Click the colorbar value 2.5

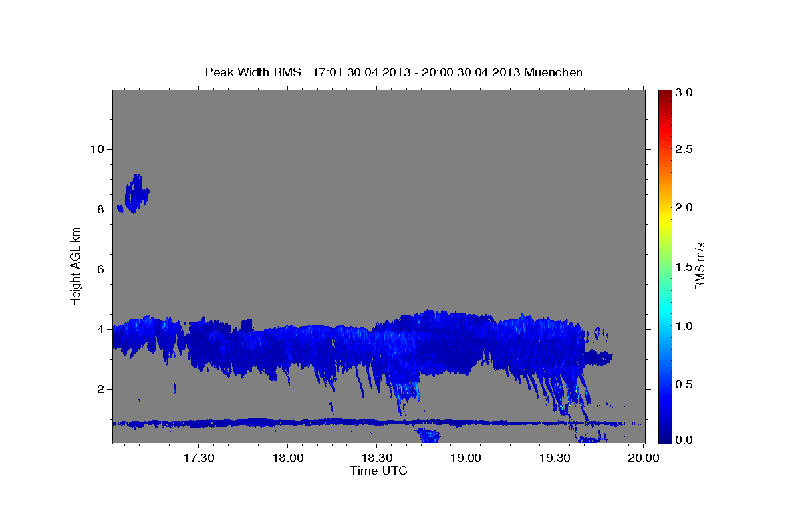[x=685, y=149]
